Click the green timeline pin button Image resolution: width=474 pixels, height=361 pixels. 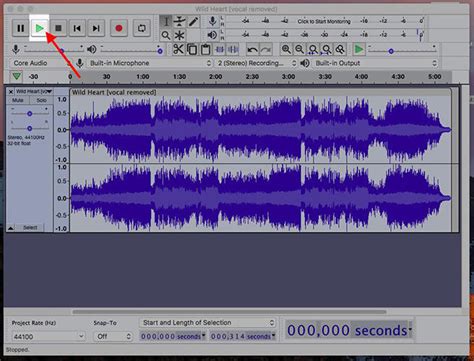[16, 76]
